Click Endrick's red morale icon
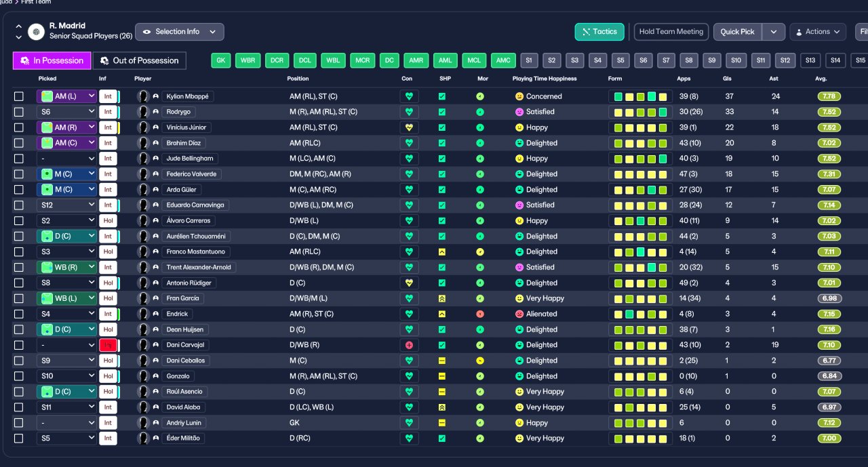 (x=480, y=314)
